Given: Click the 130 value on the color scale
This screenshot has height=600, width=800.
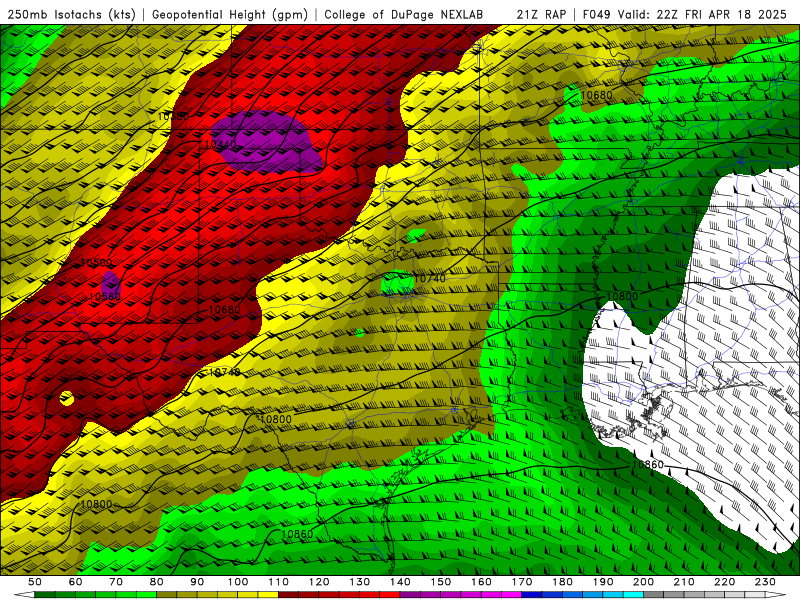Looking at the screenshot, I should tap(360, 582).
